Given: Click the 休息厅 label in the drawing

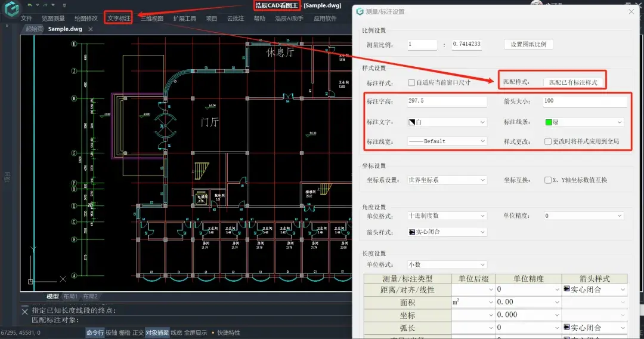Looking at the screenshot, I should click(x=280, y=52).
